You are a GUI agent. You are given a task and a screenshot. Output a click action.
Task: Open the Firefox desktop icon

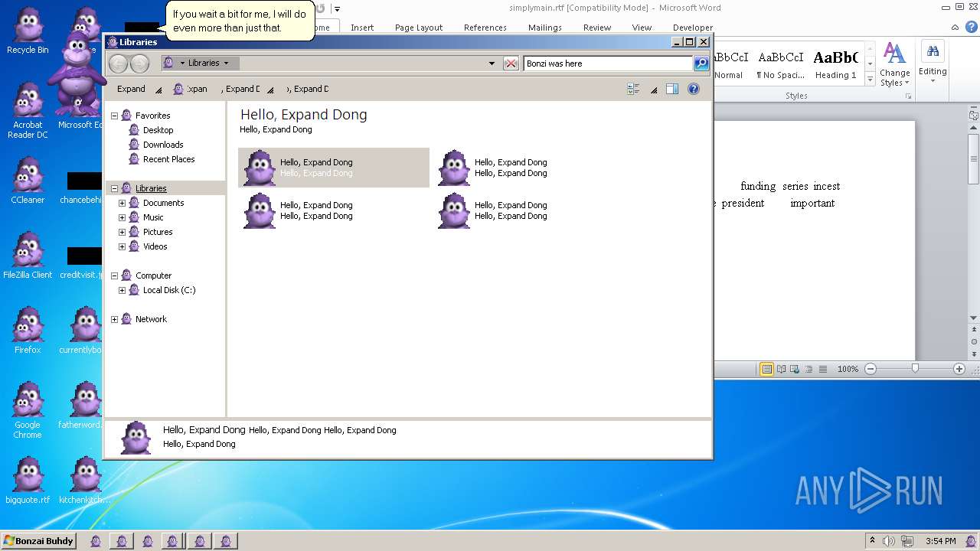pos(28,331)
